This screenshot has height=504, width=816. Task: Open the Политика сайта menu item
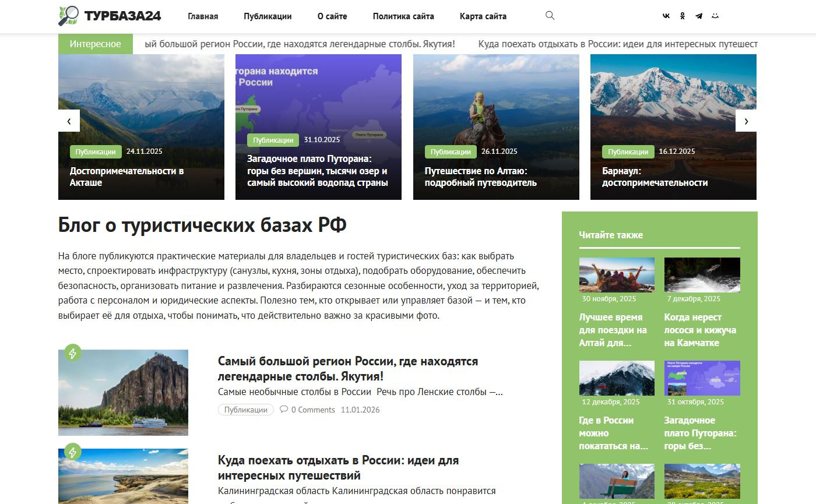click(x=403, y=16)
